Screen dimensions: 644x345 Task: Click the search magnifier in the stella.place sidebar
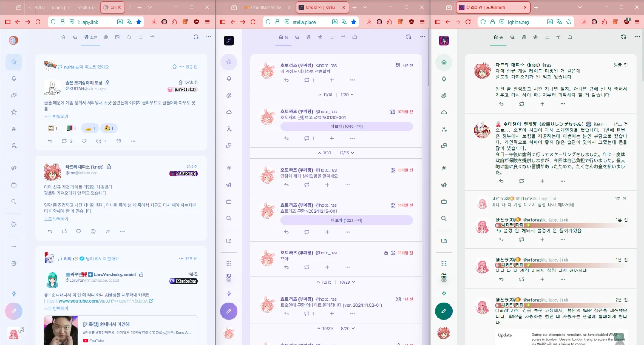(x=228, y=218)
